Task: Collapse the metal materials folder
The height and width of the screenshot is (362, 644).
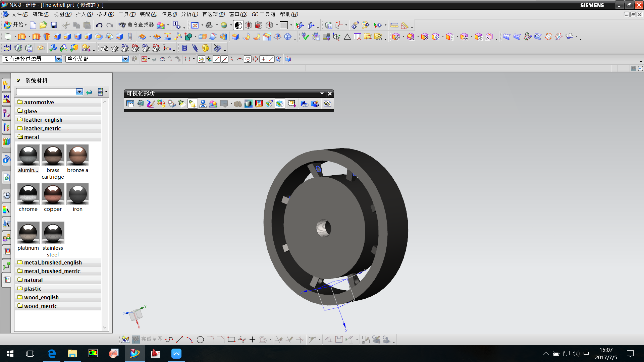Action: point(58,137)
